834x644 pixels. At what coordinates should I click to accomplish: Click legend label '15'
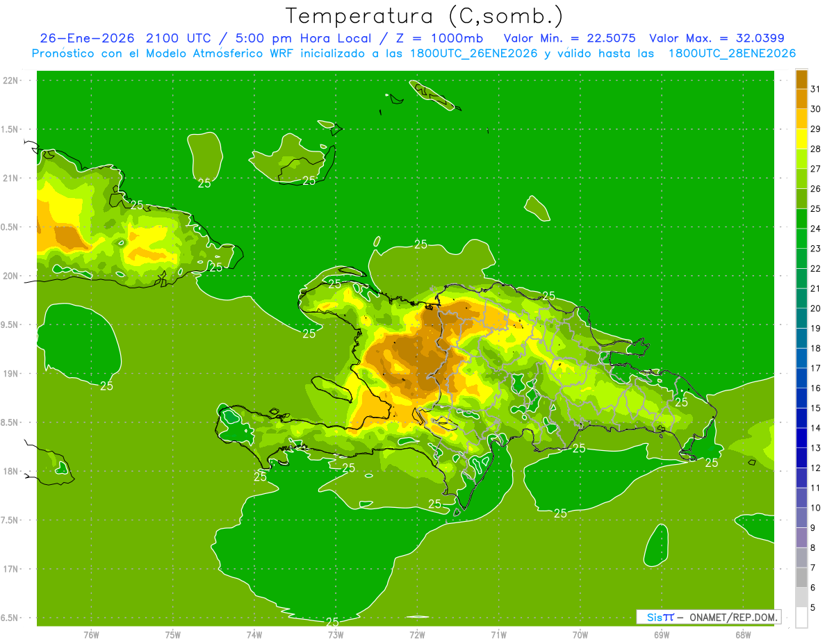click(x=815, y=408)
